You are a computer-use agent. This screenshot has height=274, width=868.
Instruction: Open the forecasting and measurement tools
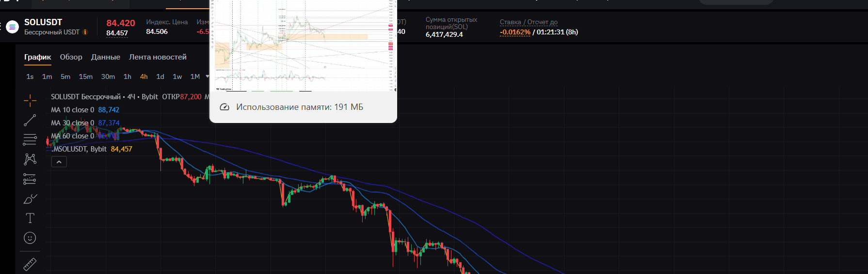(30, 179)
